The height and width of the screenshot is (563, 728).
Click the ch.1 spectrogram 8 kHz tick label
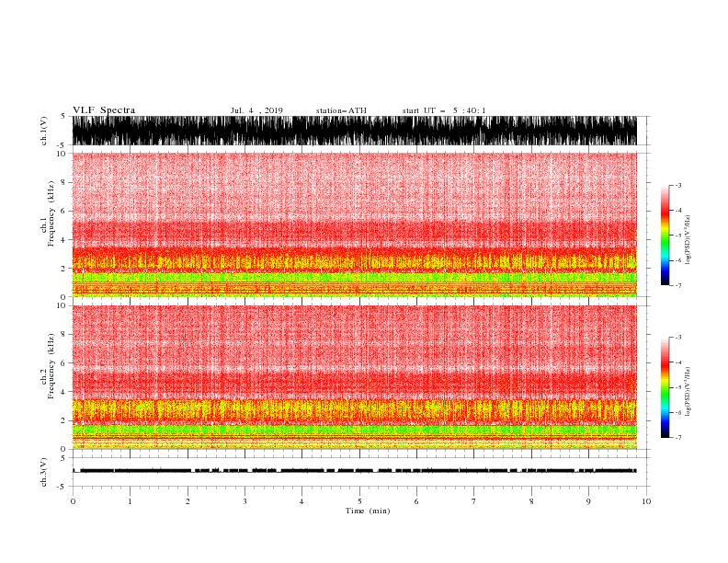coord(63,182)
